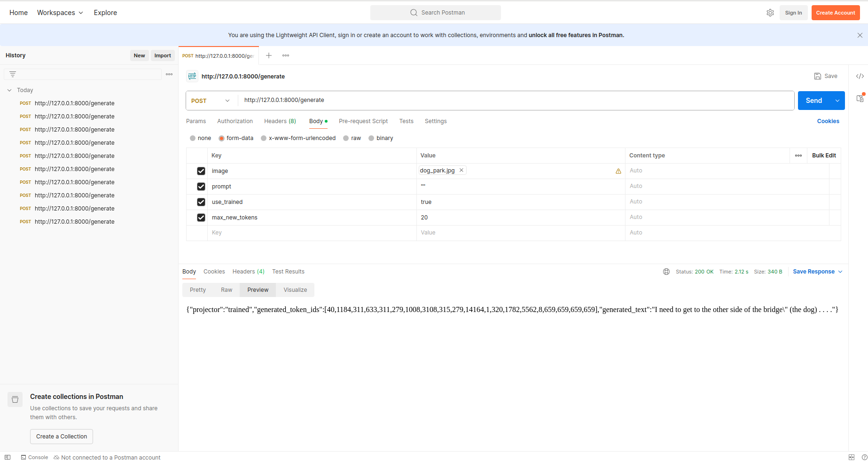Click the collection box icon in sidebar

[x=15, y=399]
